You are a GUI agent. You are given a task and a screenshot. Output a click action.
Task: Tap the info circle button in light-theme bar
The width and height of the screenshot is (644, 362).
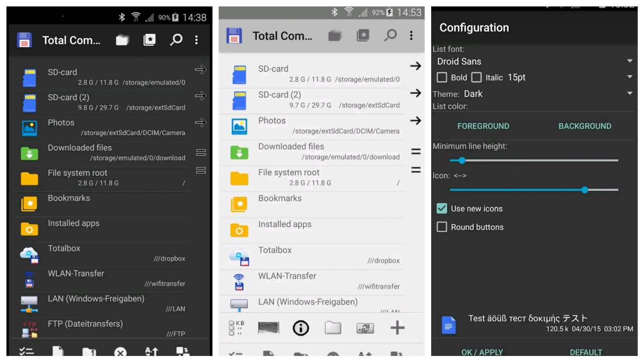pos(301,328)
